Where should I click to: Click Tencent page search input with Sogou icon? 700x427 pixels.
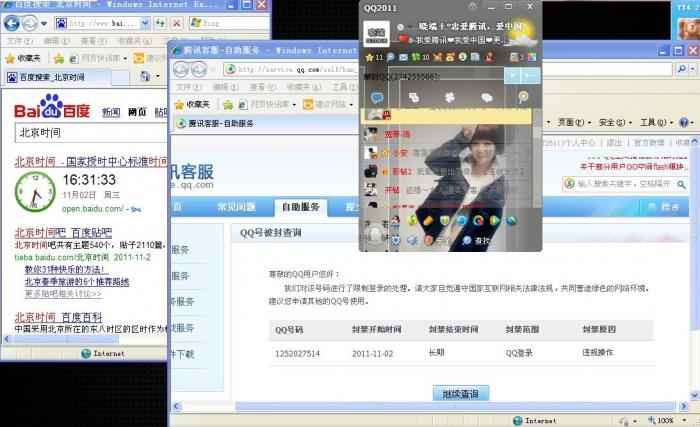pos(625,184)
